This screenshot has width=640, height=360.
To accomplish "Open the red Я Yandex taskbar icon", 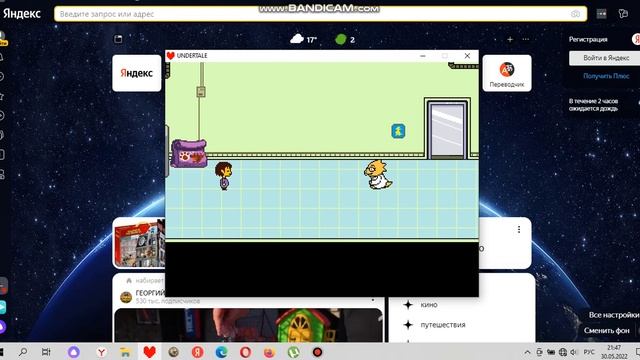I will tap(198, 352).
